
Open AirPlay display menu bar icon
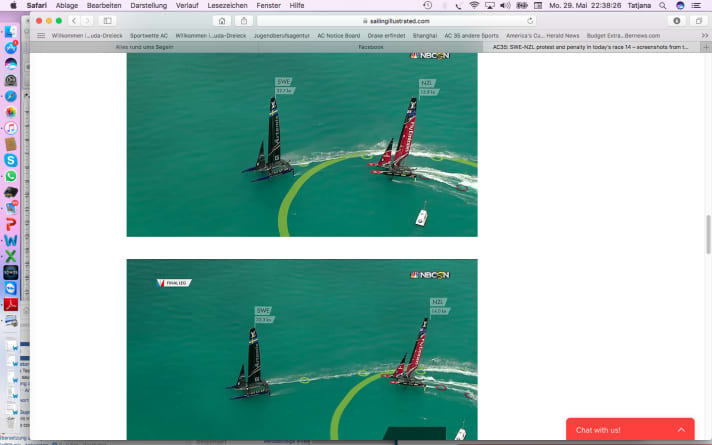(490, 5)
